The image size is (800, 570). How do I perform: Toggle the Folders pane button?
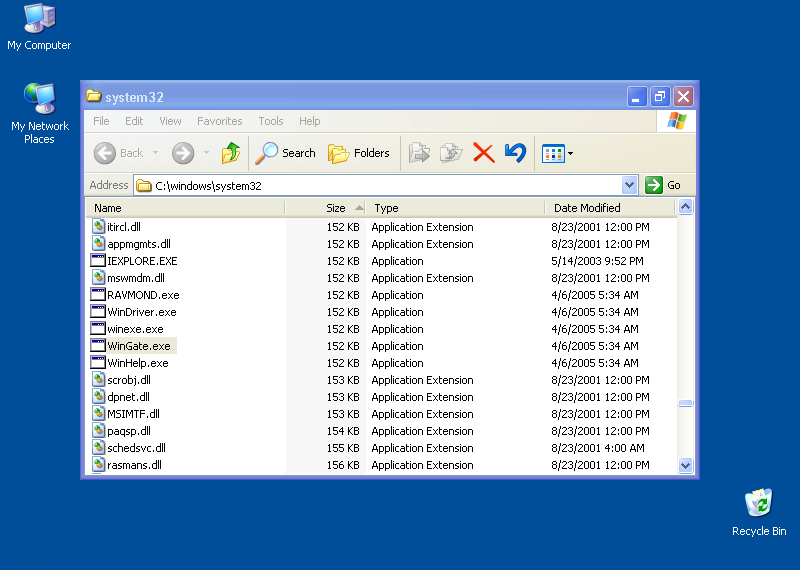pos(359,153)
